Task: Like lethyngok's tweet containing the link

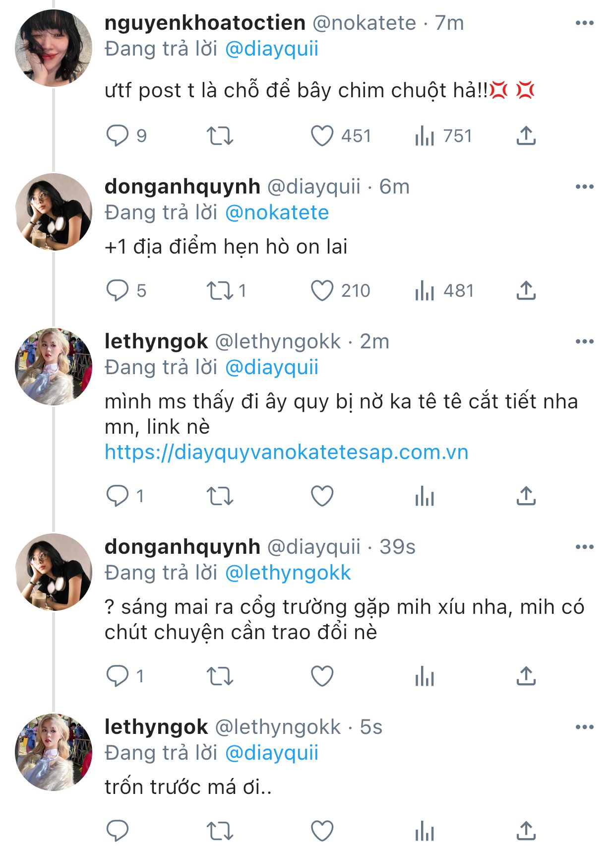Action: 322,496
